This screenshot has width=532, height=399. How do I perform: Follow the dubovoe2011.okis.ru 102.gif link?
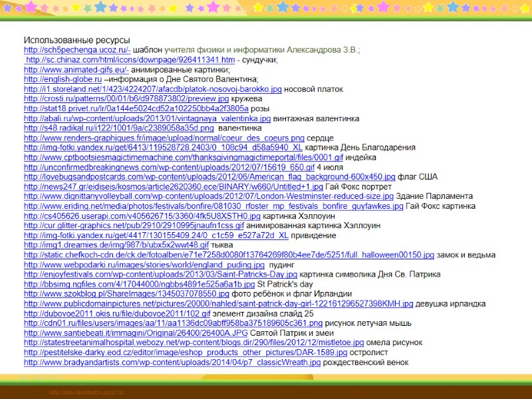(x=117, y=313)
